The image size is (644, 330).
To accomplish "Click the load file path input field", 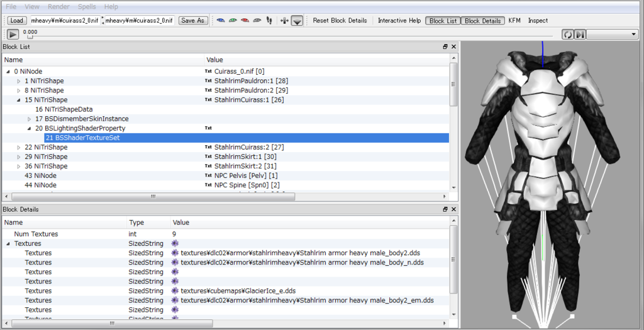I will pyautogui.click(x=65, y=21).
